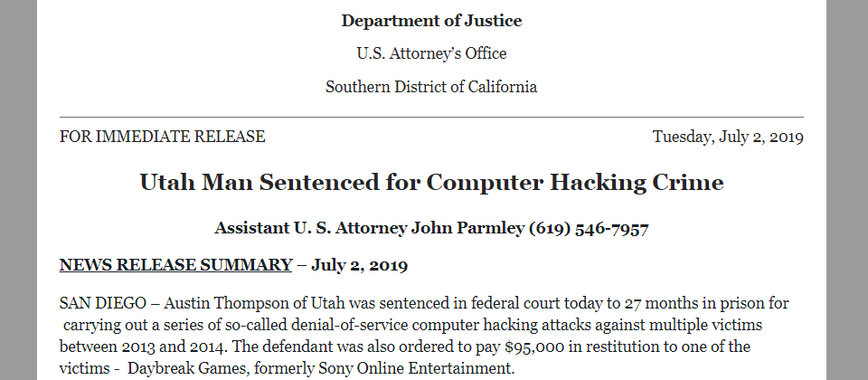Click the Department of Justice heading
This screenshot has width=868, height=380.
click(x=431, y=21)
